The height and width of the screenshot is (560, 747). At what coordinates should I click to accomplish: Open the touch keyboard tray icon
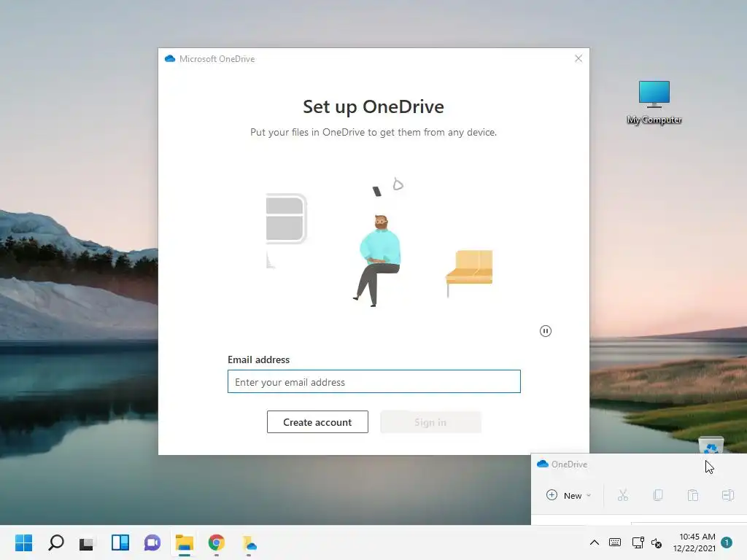[x=615, y=542]
